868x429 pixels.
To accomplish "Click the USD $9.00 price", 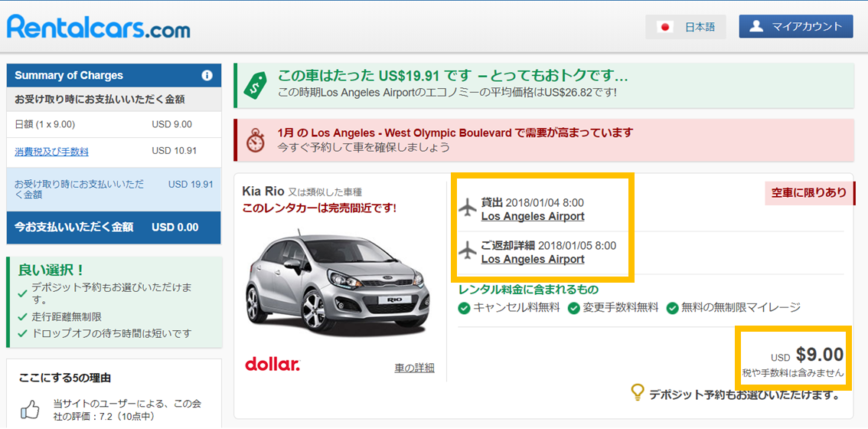I will 807,355.
